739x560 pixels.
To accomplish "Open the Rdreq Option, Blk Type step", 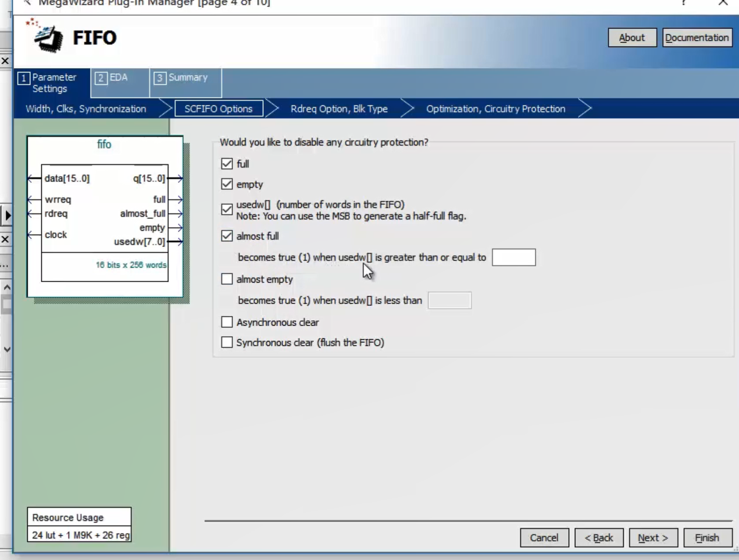I will [339, 109].
